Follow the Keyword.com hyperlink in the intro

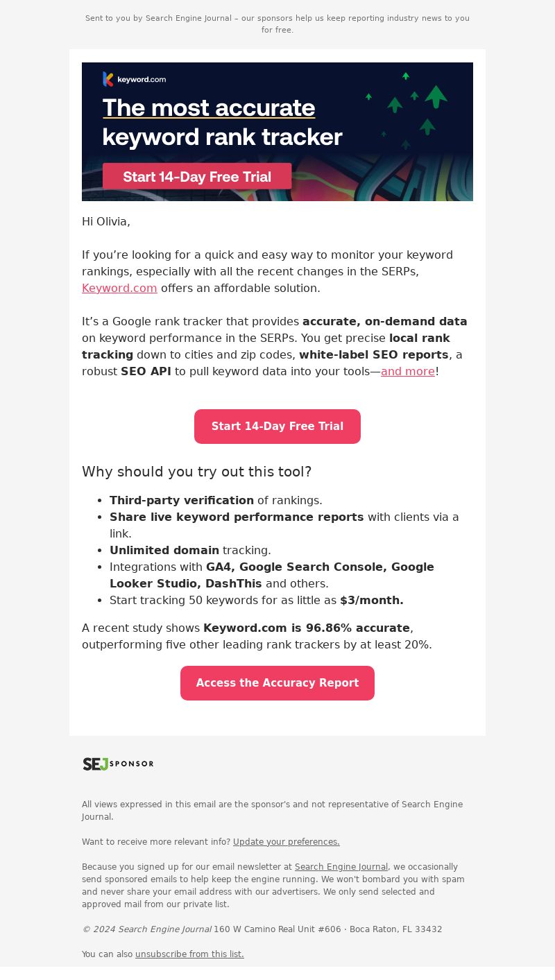(119, 288)
